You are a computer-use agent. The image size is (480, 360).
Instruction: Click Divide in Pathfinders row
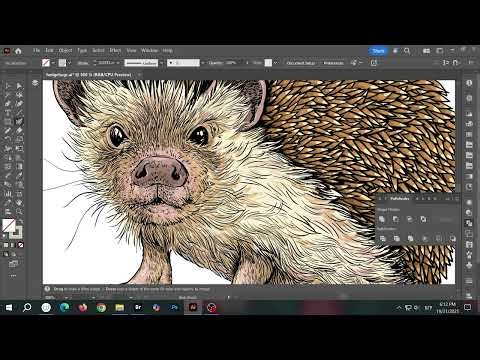coord(382,238)
